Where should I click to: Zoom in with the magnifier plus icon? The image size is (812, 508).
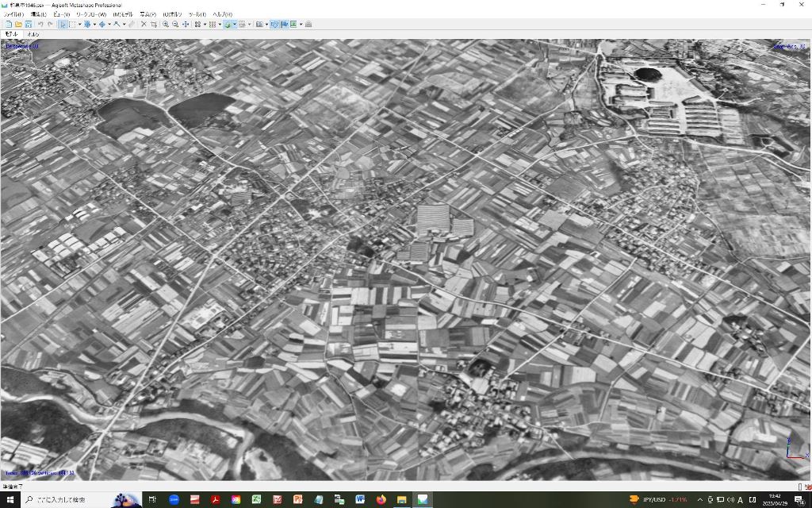point(166,25)
